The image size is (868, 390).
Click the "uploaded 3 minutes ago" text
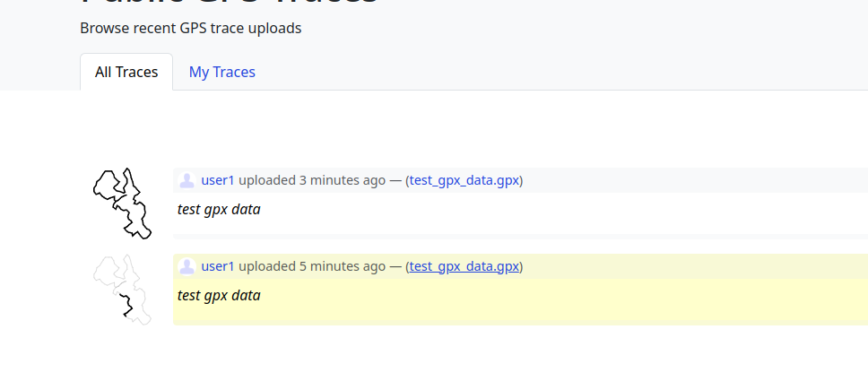(x=312, y=180)
